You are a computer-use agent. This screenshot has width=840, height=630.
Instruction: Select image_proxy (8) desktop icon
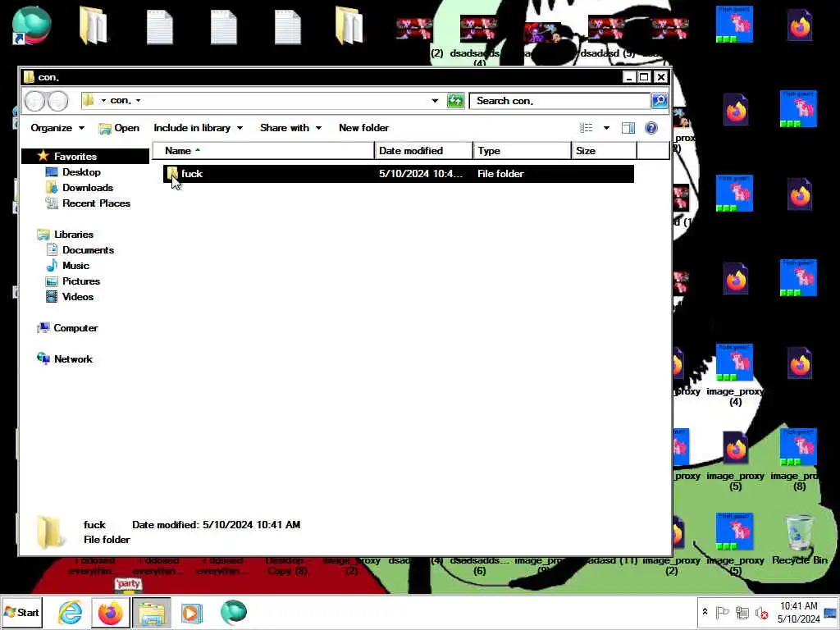799,459
